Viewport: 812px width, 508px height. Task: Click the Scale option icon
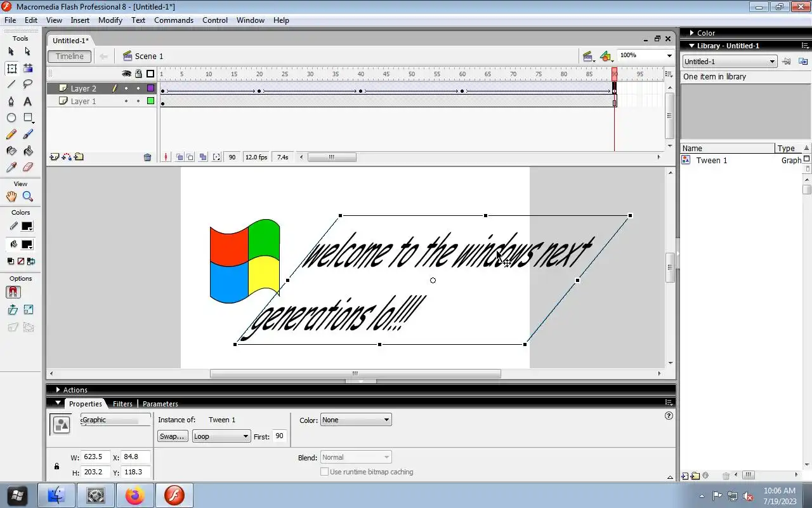pyautogui.click(x=29, y=310)
